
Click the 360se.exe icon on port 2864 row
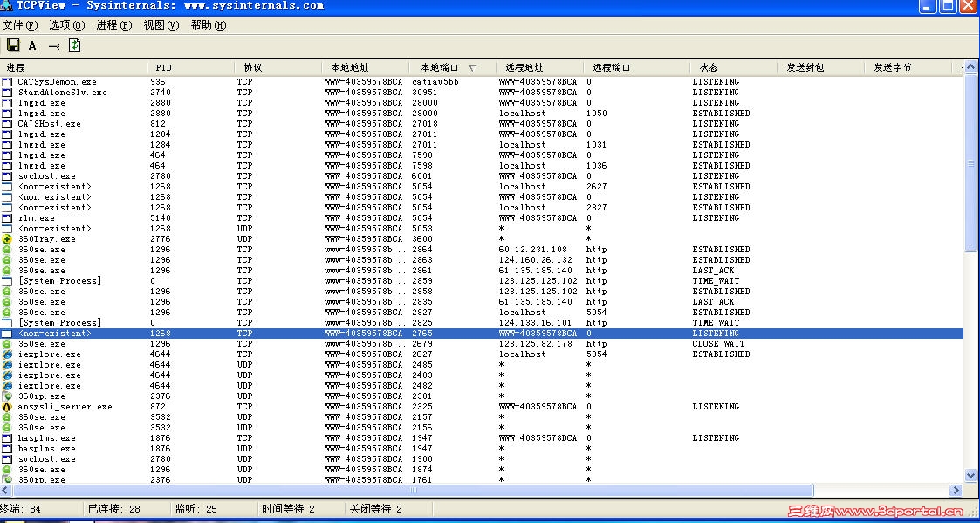click(7, 250)
